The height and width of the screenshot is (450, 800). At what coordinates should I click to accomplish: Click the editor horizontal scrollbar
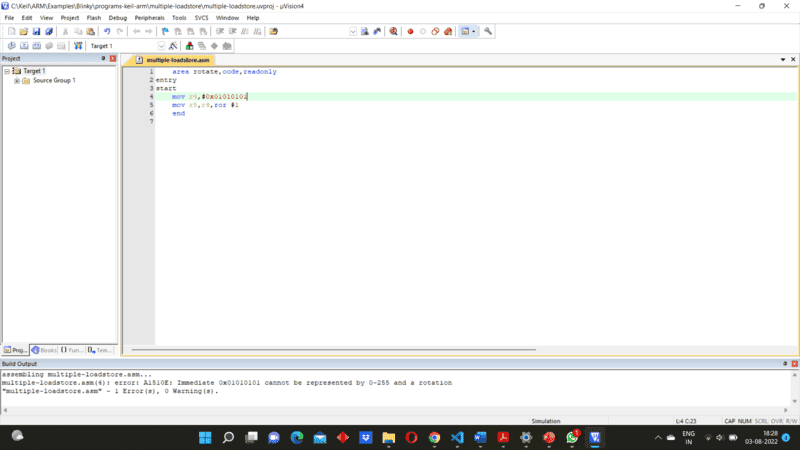334,349
